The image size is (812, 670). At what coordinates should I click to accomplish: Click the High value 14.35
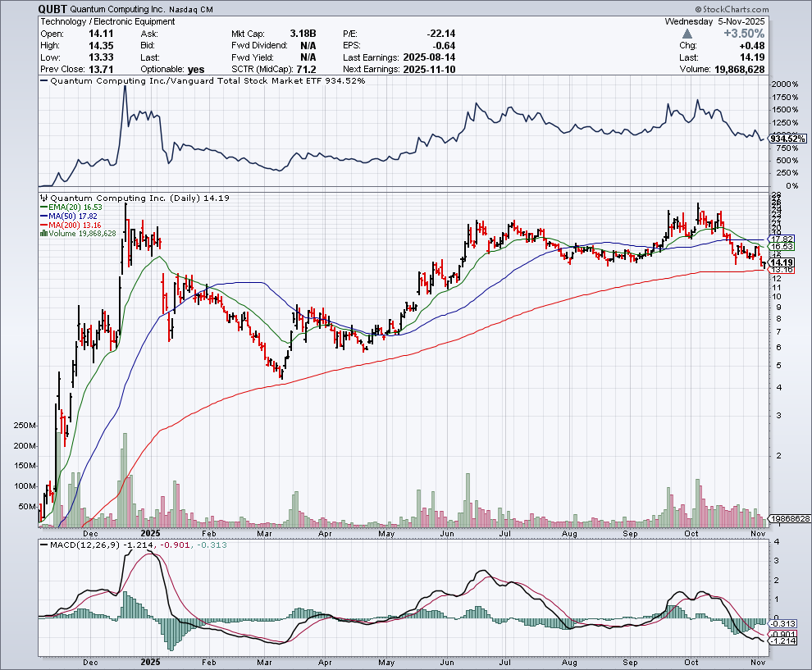(x=101, y=46)
